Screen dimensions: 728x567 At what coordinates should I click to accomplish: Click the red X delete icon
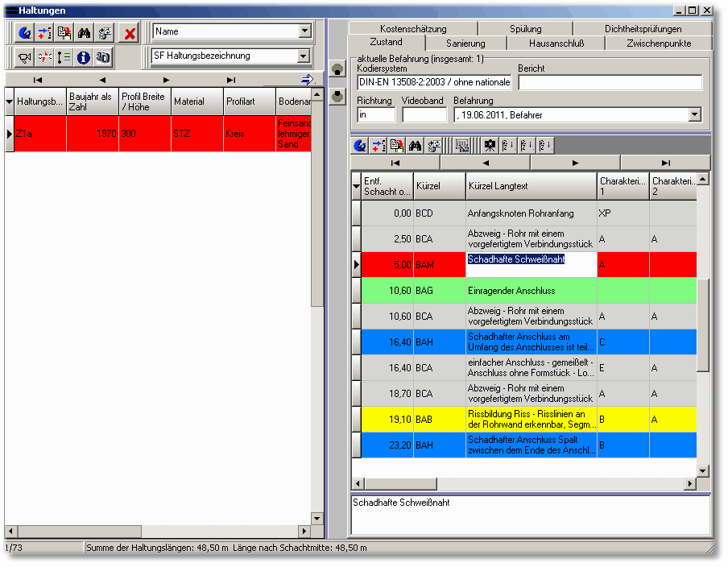coord(129,32)
